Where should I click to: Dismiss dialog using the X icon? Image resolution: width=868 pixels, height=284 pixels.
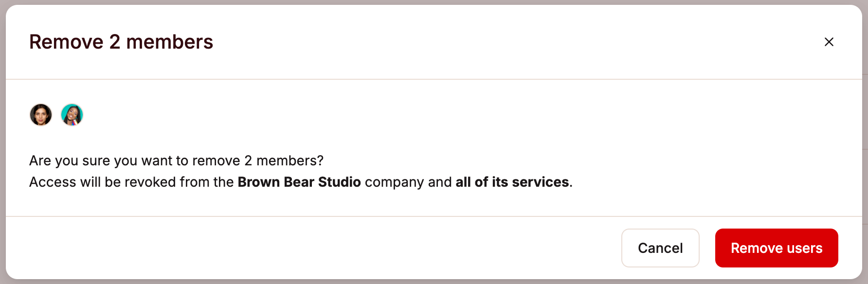(x=829, y=42)
